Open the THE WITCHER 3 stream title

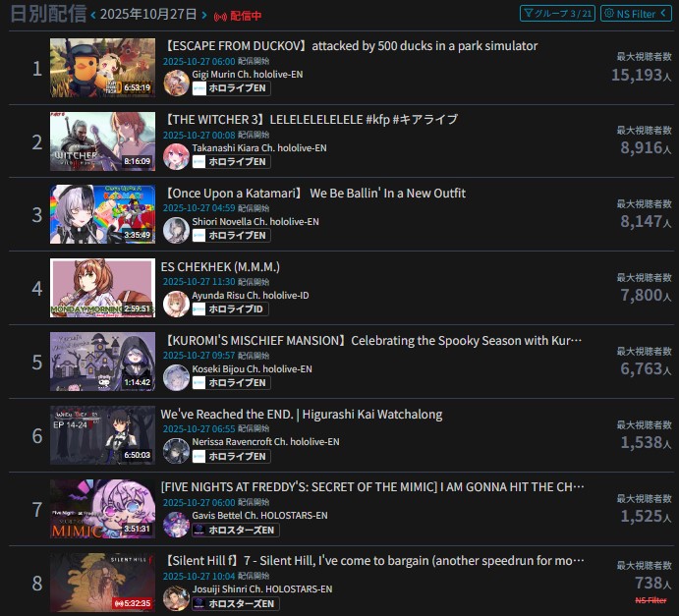click(x=311, y=120)
